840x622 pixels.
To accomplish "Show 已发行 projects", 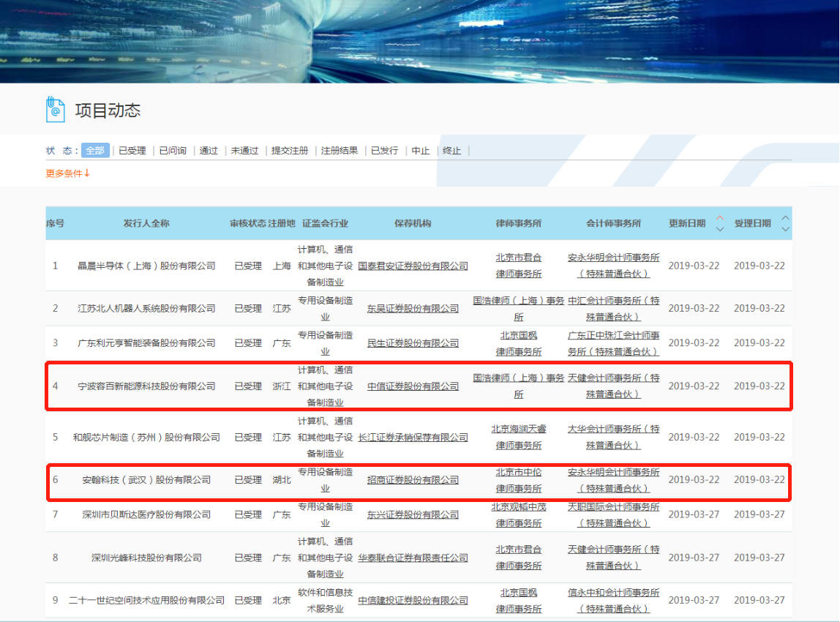I will coord(384,151).
